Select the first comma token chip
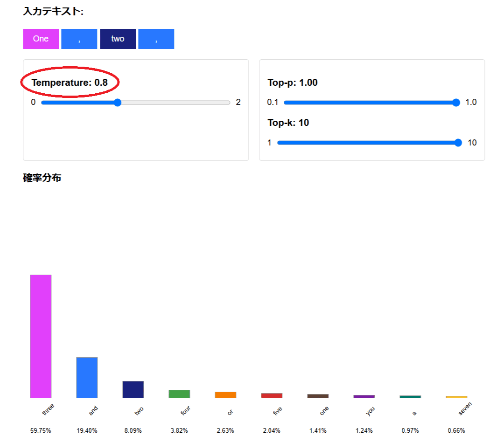 click(x=79, y=39)
